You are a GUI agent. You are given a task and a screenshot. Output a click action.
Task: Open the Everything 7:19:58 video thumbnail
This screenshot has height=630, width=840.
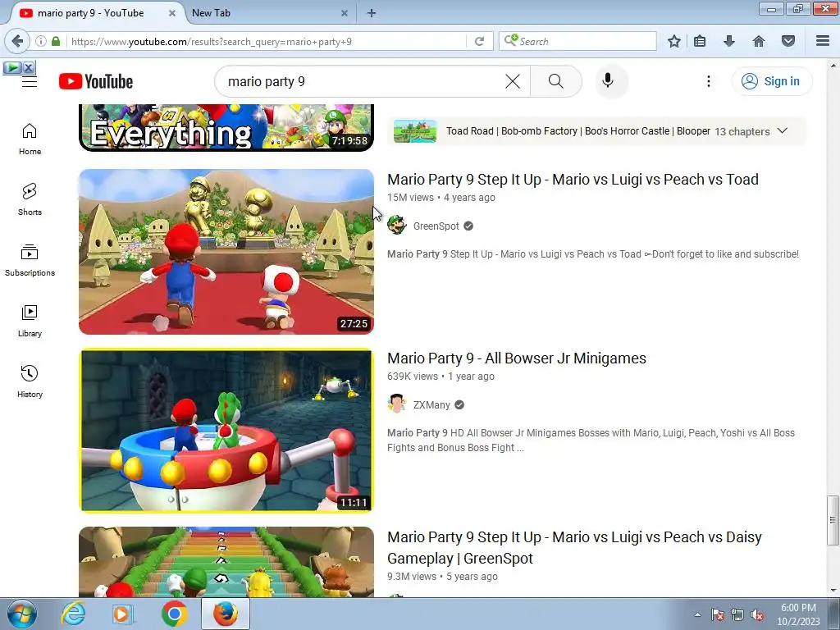(226, 127)
